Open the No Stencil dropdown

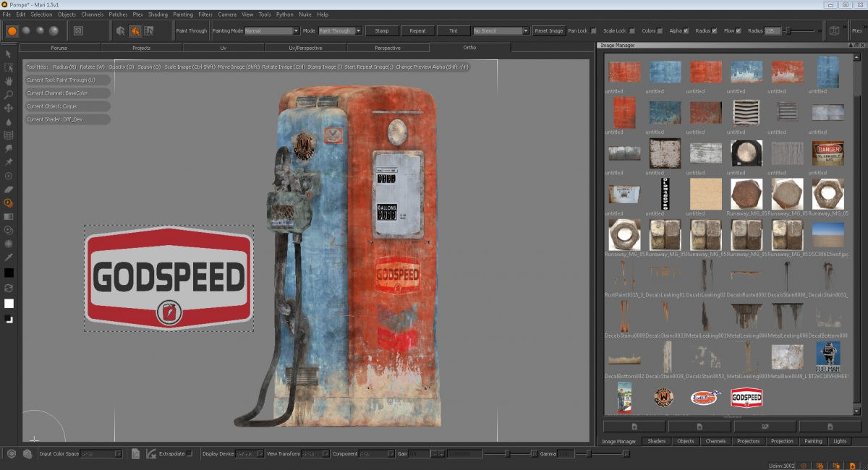pos(501,31)
